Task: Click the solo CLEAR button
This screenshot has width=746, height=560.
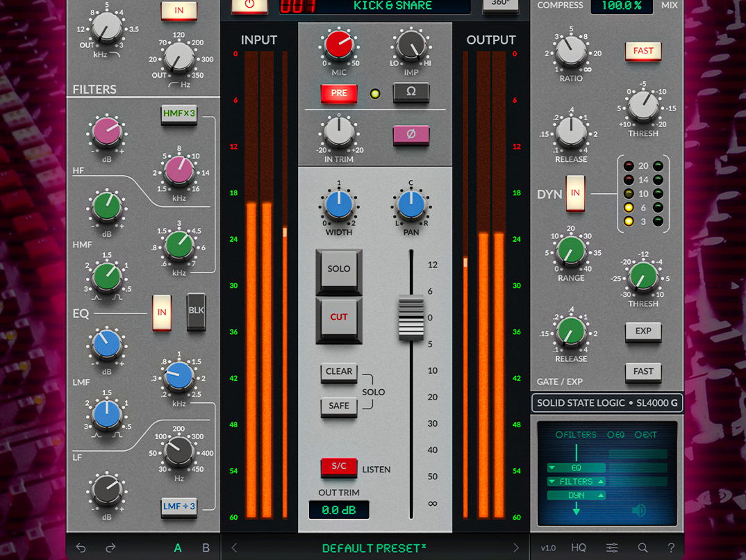Action: (339, 372)
